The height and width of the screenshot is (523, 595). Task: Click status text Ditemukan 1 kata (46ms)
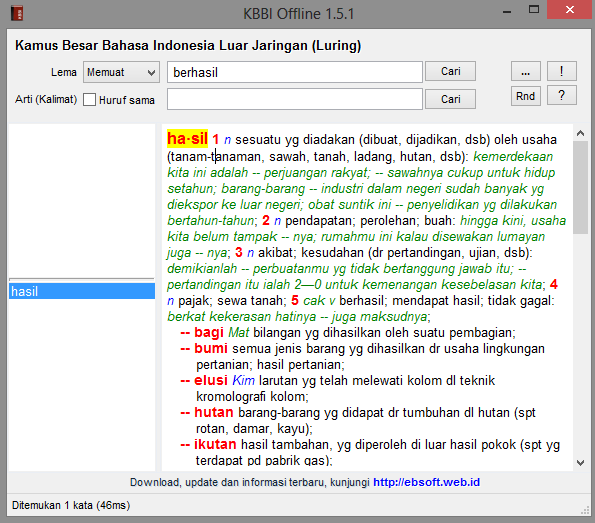tap(71, 505)
